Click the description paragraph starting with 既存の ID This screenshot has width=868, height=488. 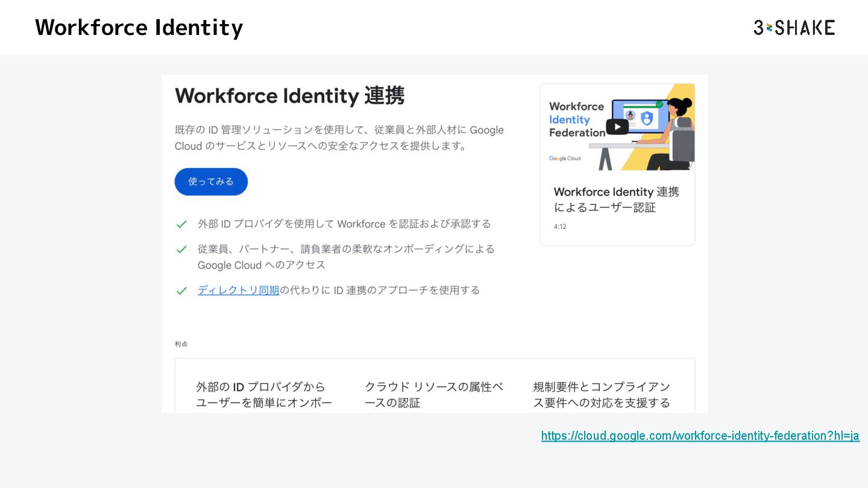coord(339,138)
